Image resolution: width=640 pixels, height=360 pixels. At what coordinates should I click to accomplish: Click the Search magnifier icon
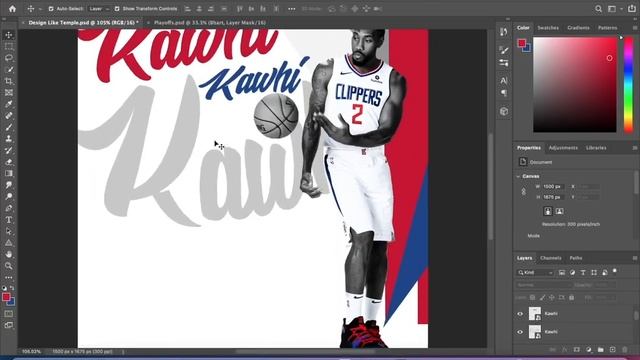pos(598,9)
